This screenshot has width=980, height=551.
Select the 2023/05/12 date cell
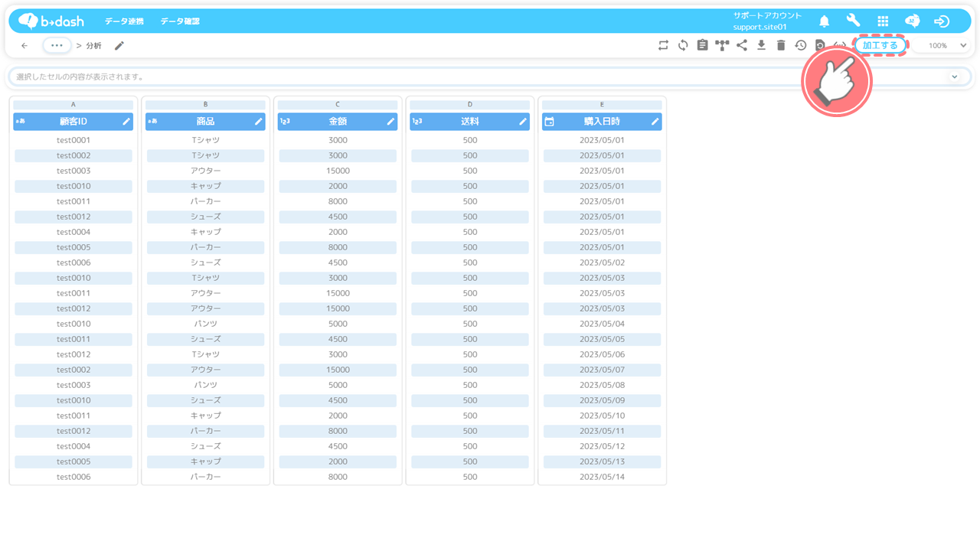pos(602,446)
